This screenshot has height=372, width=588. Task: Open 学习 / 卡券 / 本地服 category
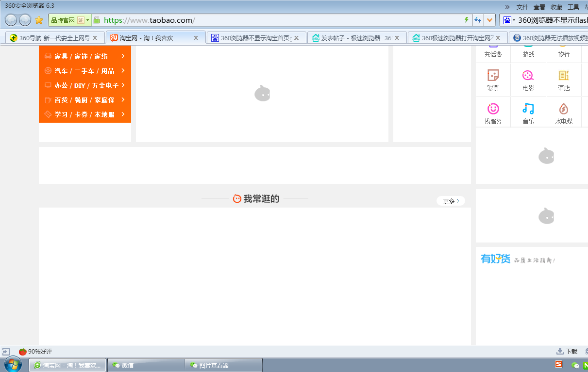pyautogui.click(x=84, y=114)
